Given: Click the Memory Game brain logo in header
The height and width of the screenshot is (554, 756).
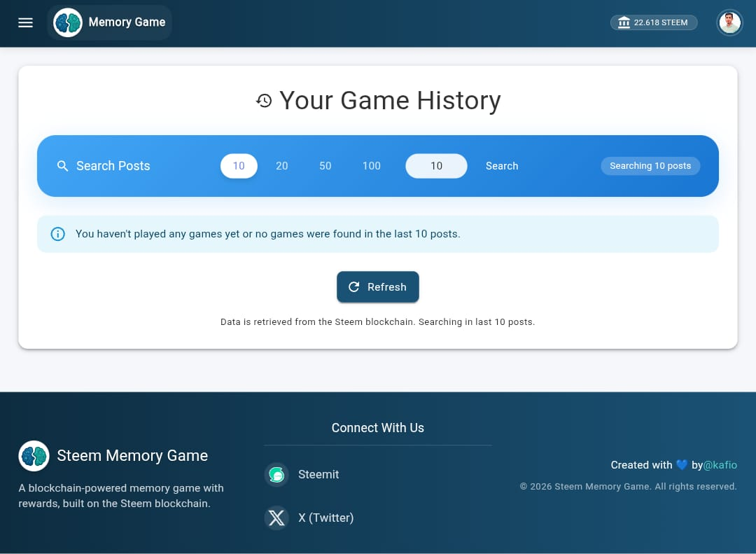Looking at the screenshot, I should (68, 22).
